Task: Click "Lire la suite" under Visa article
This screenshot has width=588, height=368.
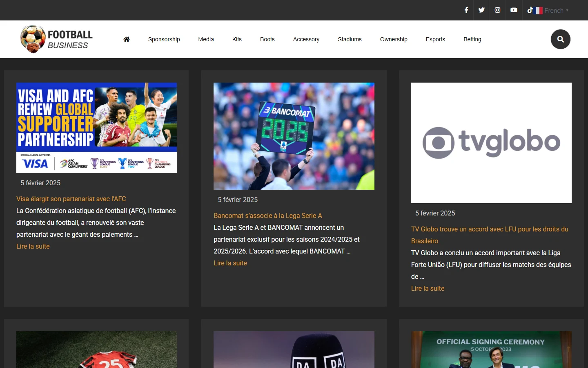Action: 33,247
